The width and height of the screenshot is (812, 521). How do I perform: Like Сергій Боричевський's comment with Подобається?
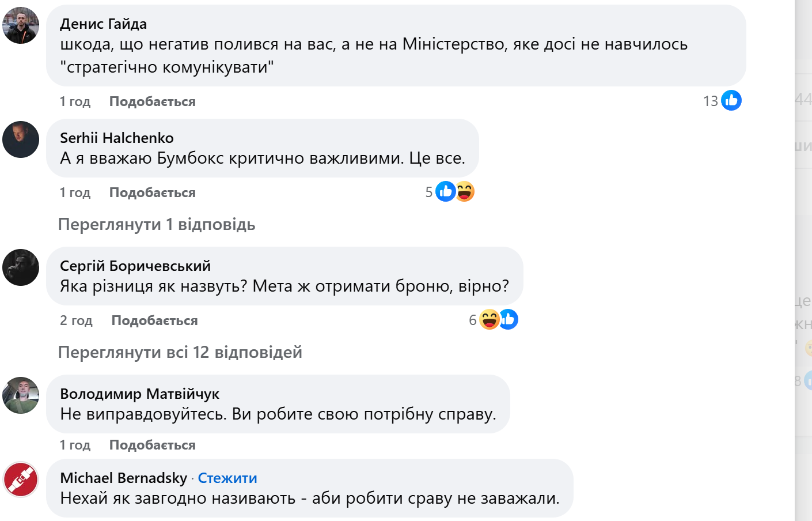pyautogui.click(x=154, y=320)
